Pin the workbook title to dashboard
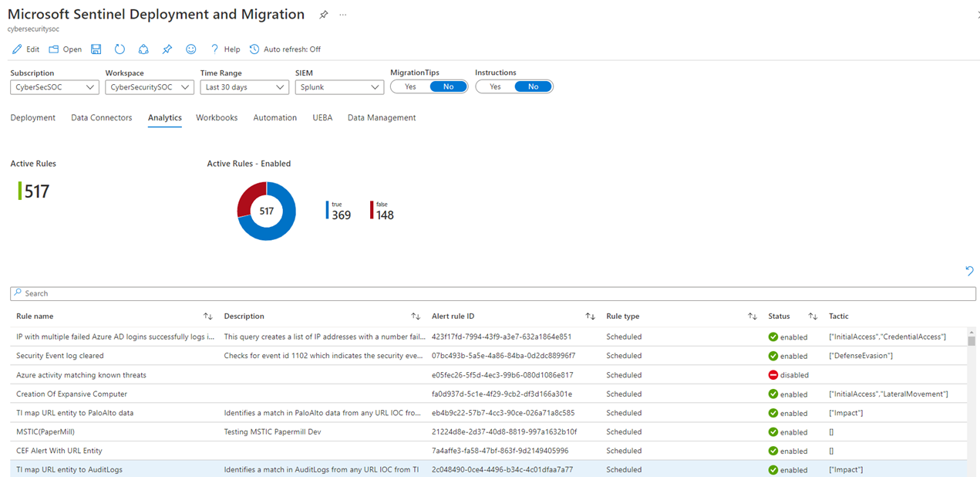This screenshot has width=980, height=477. pyautogui.click(x=324, y=15)
